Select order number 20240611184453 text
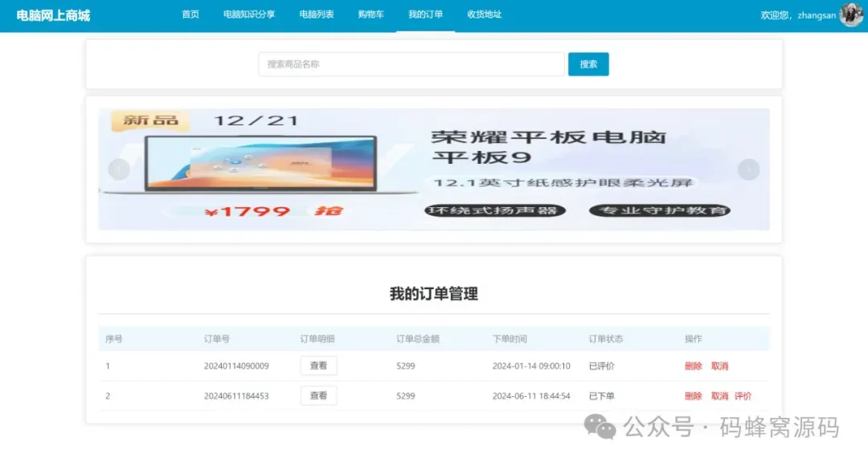 [236, 395]
